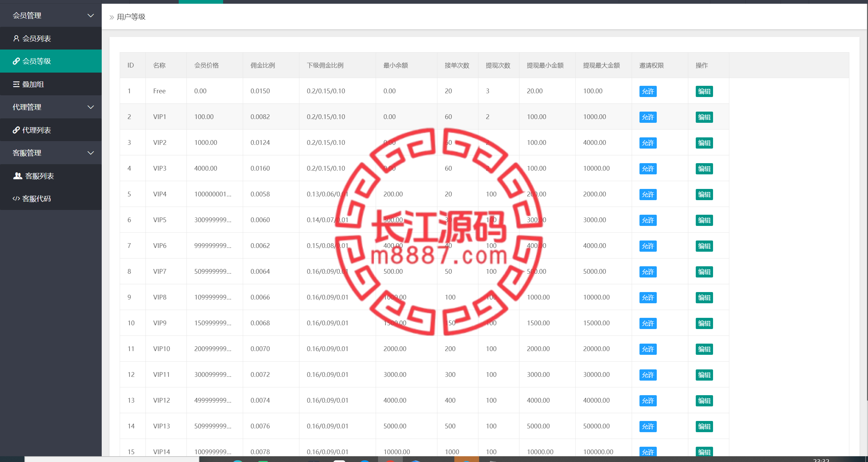Edit the VIP4 level row

pyautogui.click(x=704, y=194)
